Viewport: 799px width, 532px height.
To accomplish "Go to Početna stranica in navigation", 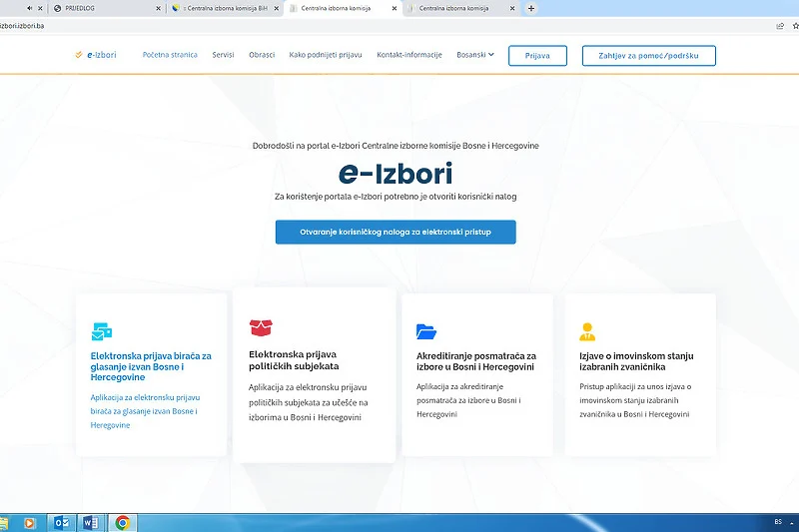I will tap(170, 55).
